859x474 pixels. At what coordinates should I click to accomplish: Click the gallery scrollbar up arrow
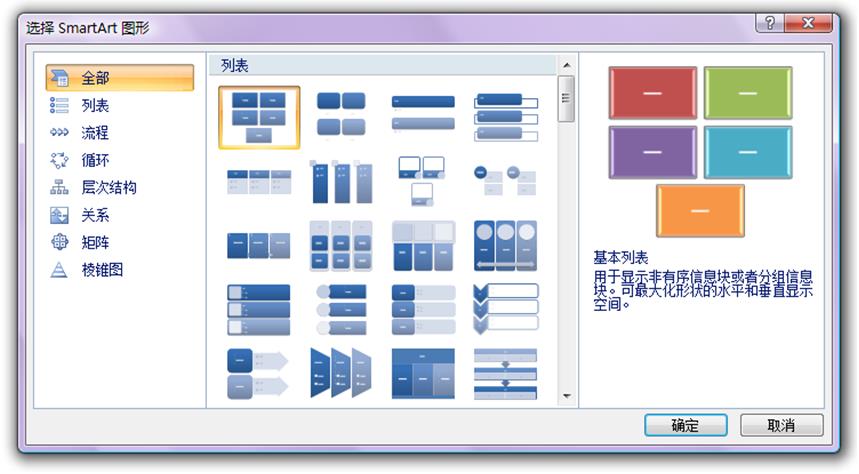pyautogui.click(x=567, y=65)
